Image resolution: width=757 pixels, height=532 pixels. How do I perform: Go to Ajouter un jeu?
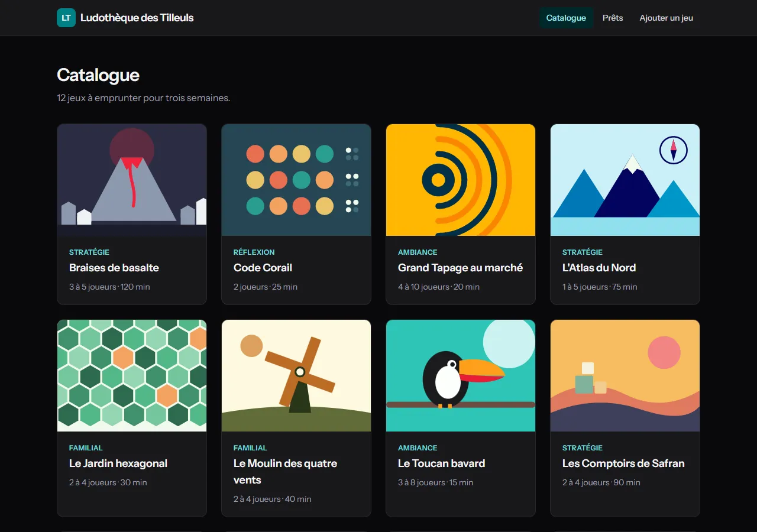(x=667, y=18)
